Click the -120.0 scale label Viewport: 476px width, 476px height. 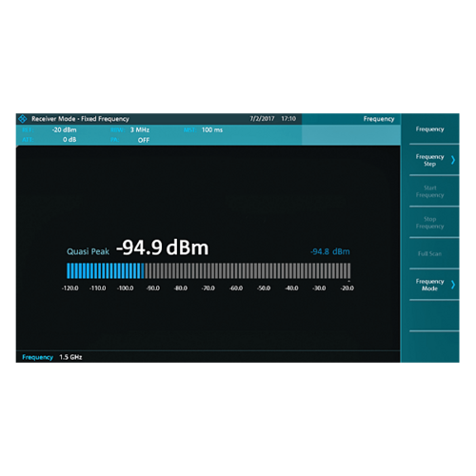(x=69, y=288)
